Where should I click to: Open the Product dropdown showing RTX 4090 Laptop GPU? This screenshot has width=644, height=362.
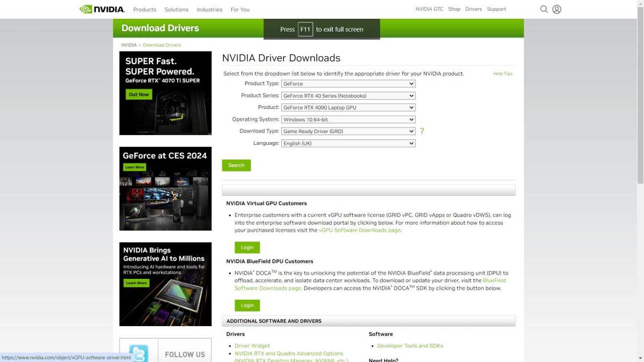coord(348,107)
